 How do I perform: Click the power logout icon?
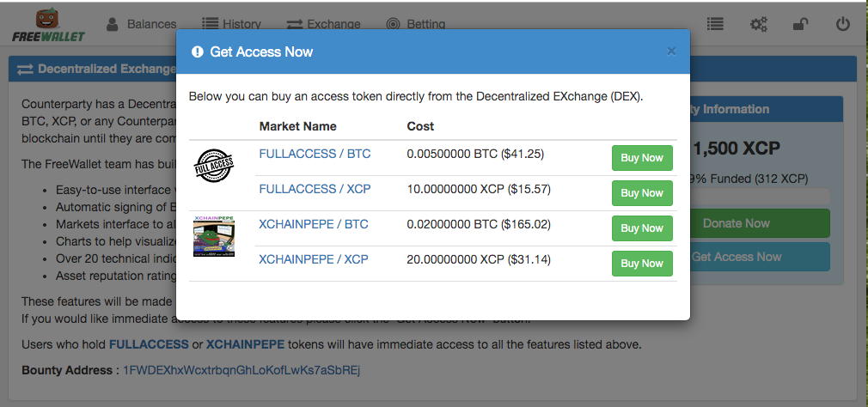click(x=842, y=24)
